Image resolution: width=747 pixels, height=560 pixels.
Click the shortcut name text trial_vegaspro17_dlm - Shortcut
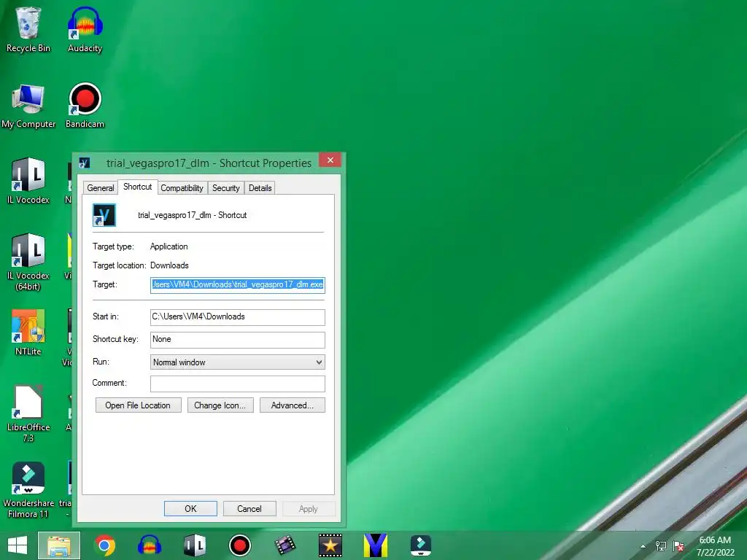coord(193,215)
